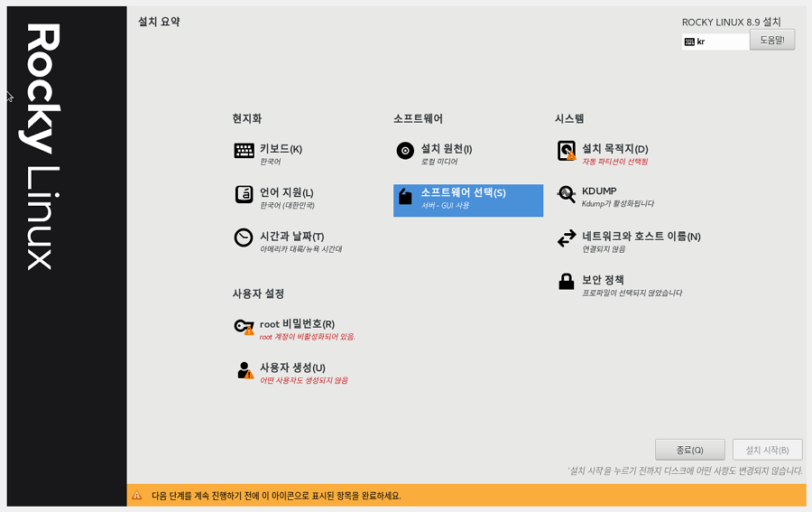Image resolution: width=812 pixels, height=512 pixels.
Task: Click the package icon for 소프트웨어 선택
Action: pyautogui.click(x=405, y=196)
